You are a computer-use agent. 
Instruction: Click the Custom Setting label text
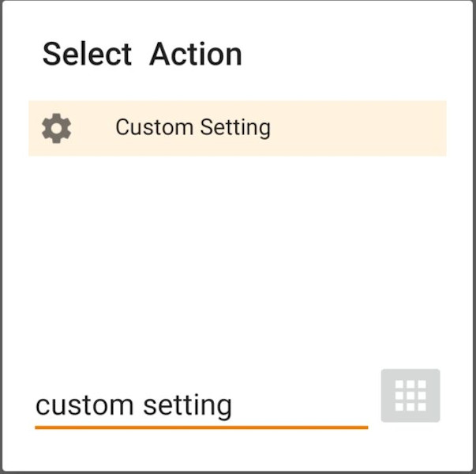tap(193, 127)
